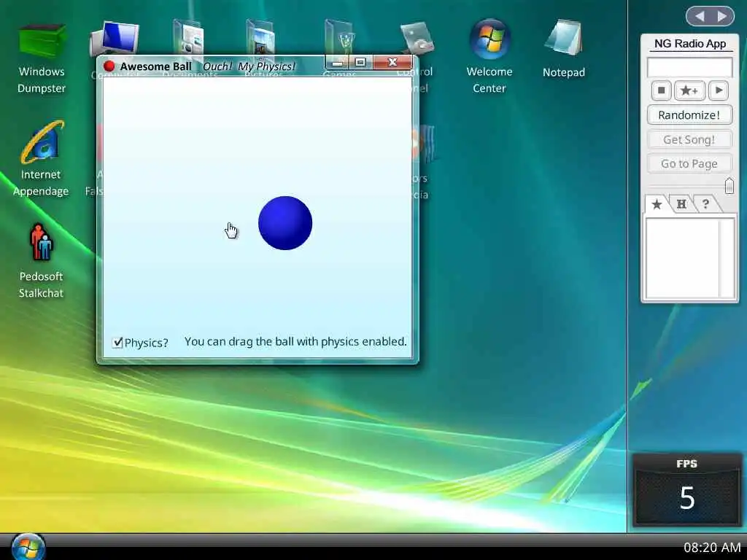Click the Go to Page button
This screenshot has height=560, width=747.
(689, 164)
